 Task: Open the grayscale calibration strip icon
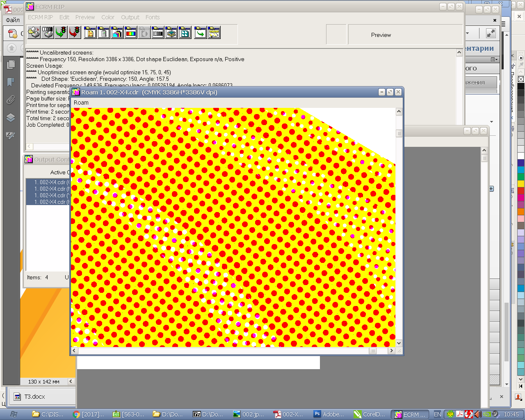tap(158, 32)
